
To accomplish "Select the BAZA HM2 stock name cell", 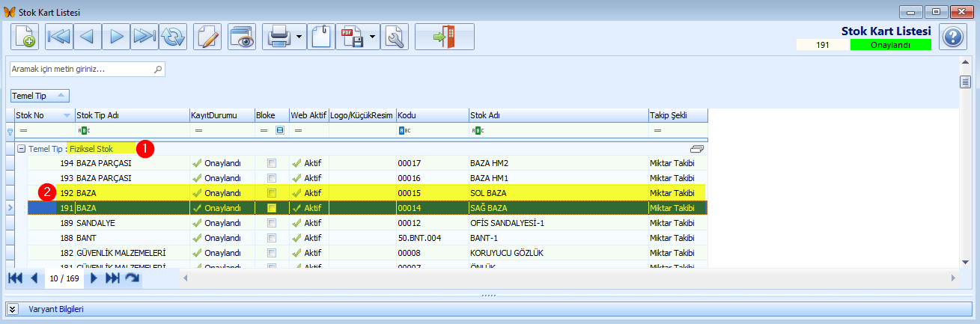I will tap(558, 162).
